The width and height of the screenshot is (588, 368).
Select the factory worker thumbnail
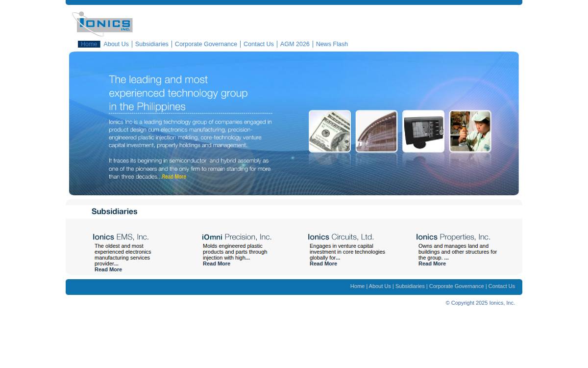point(470,131)
